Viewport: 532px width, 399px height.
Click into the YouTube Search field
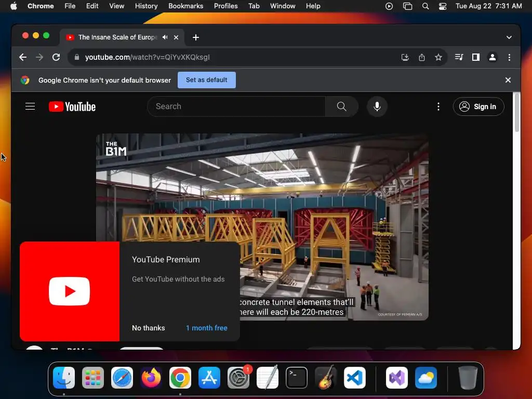tap(236, 107)
